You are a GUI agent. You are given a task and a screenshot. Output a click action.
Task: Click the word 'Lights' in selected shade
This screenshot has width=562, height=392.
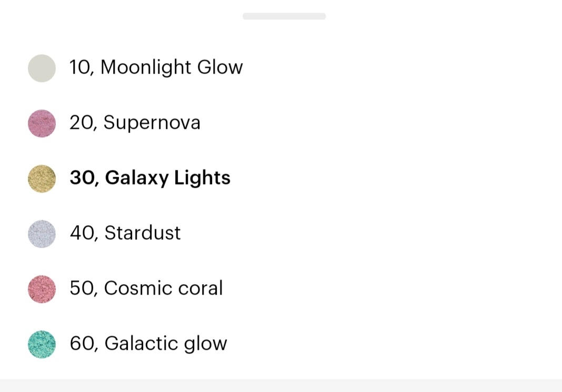tap(202, 178)
